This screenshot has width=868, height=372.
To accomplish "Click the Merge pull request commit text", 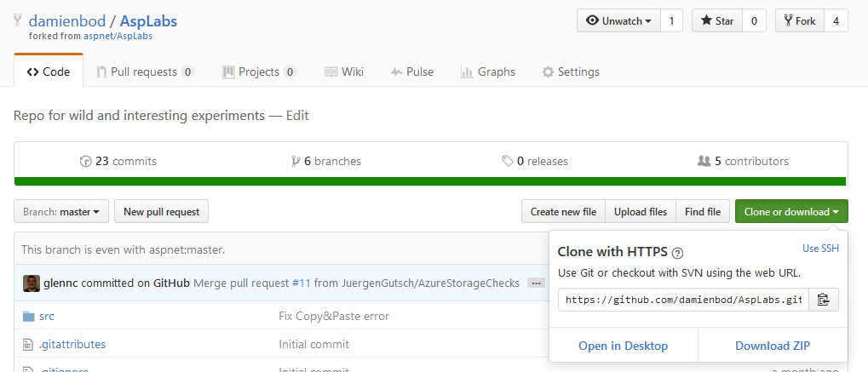I will [357, 283].
